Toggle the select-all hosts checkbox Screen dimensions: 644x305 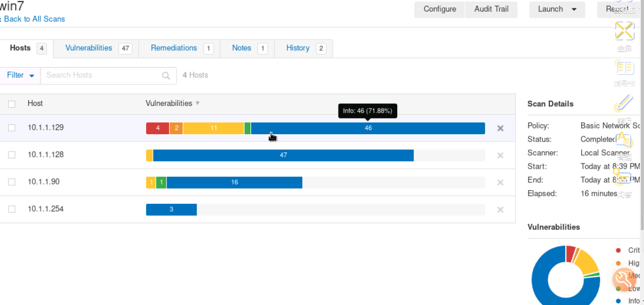point(12,104)
